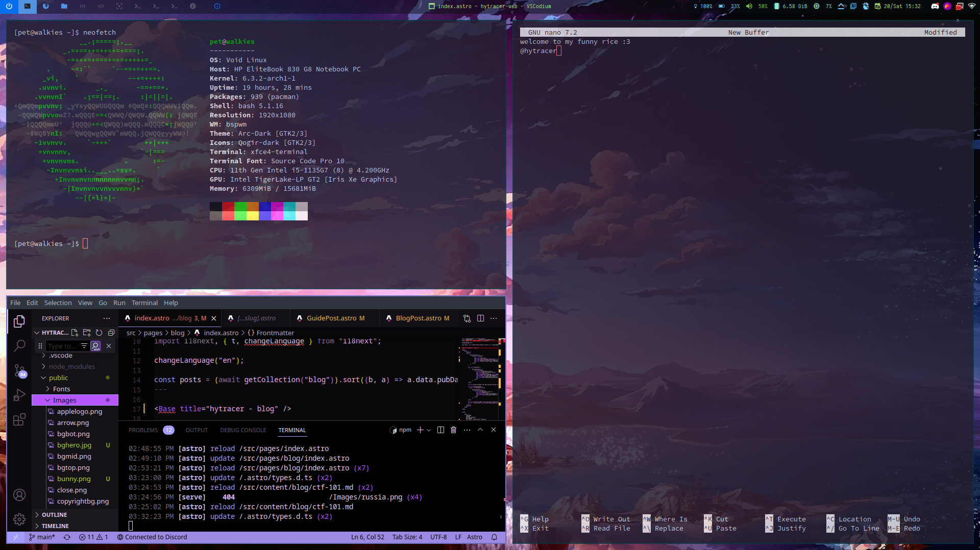Open the Run and Debug view
Viewport: 980px width, 550px height.
[x=19, y=395]
